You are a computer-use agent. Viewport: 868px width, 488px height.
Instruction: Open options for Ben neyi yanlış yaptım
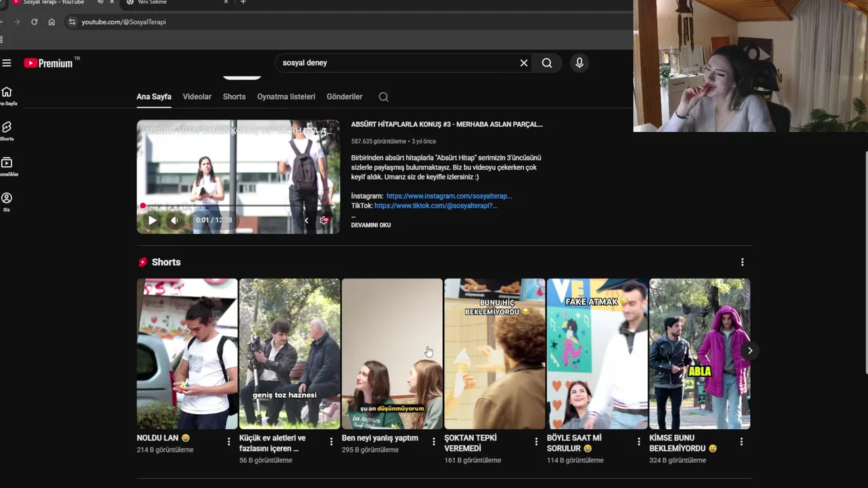434,441
